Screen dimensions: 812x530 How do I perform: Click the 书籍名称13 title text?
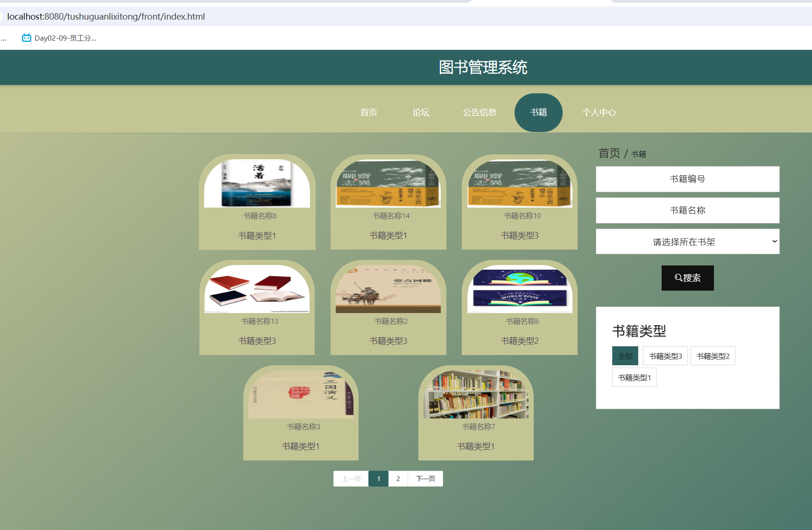[x=260, y=321]
